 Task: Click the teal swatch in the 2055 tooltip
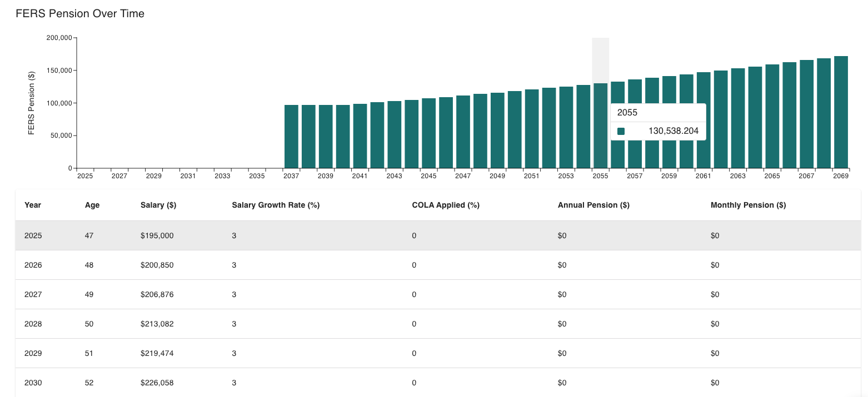point(621,132)
